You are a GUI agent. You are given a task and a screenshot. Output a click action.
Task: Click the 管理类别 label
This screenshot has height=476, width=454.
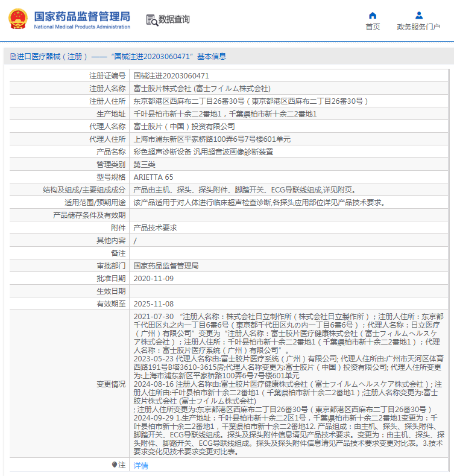click(x=111, y=165)
